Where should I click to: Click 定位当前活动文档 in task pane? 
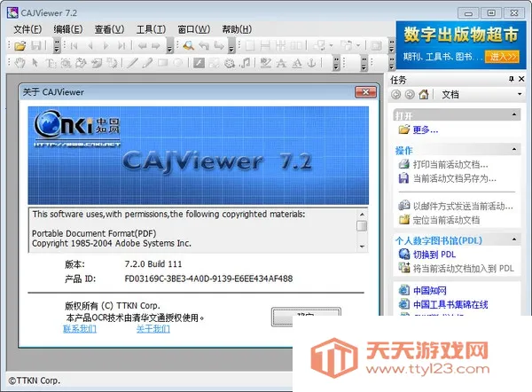point(446,220)
